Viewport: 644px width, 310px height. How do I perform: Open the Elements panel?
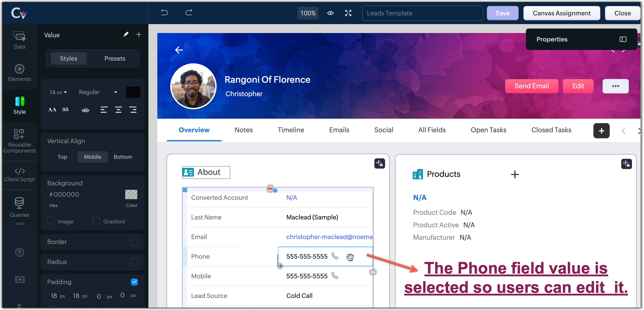coord(20,73)
